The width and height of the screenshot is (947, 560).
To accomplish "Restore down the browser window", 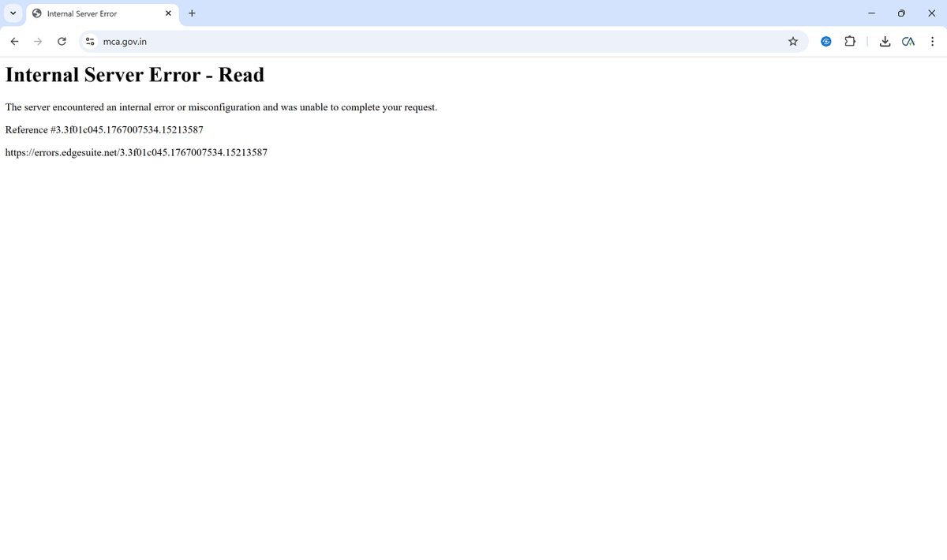I will click(x=901, y=13).
